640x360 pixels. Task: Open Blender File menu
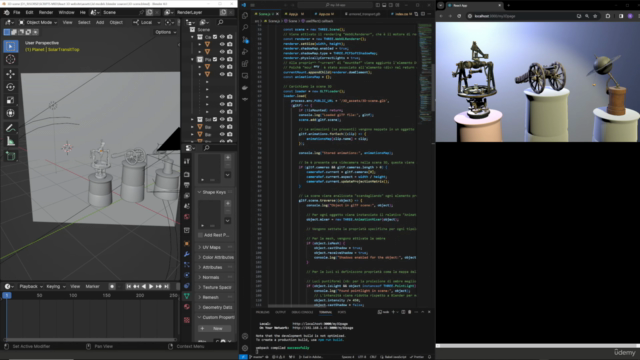(17, 13)
